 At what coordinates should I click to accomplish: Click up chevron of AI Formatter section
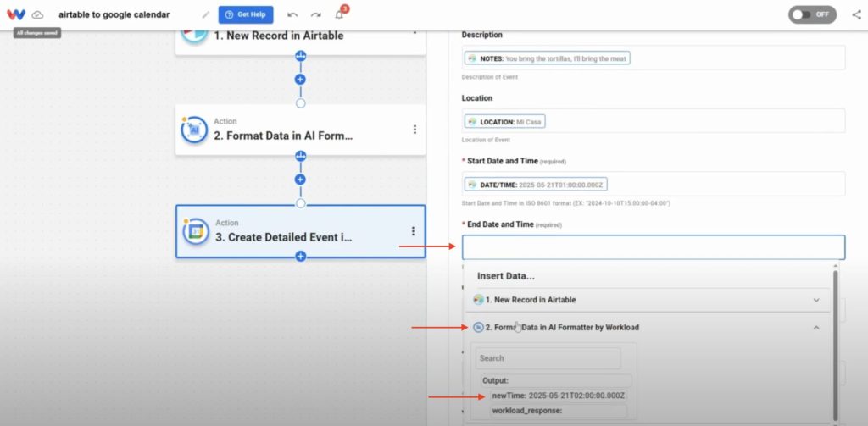pyautogui.click(x=816, y=328)
